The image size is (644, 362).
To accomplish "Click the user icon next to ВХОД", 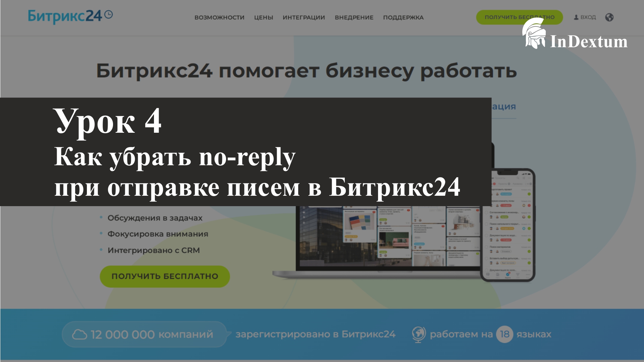I will click(x=576, y=17).
